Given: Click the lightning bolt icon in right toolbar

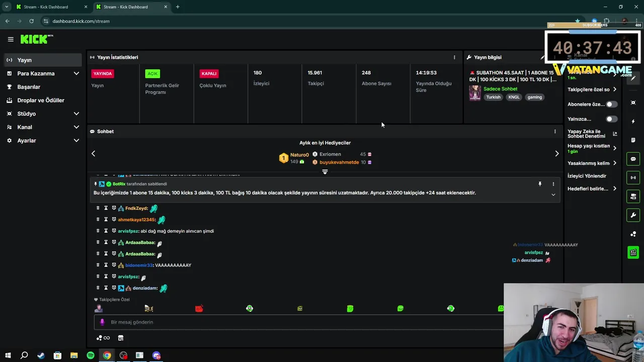Looking at the screenshot, I should [x=633, y=121].
